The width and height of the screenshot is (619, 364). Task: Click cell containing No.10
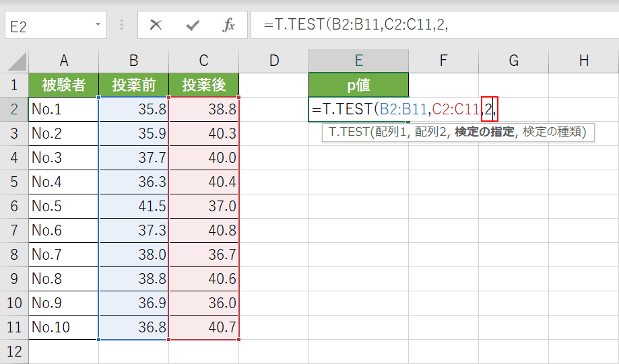(63, 327)
